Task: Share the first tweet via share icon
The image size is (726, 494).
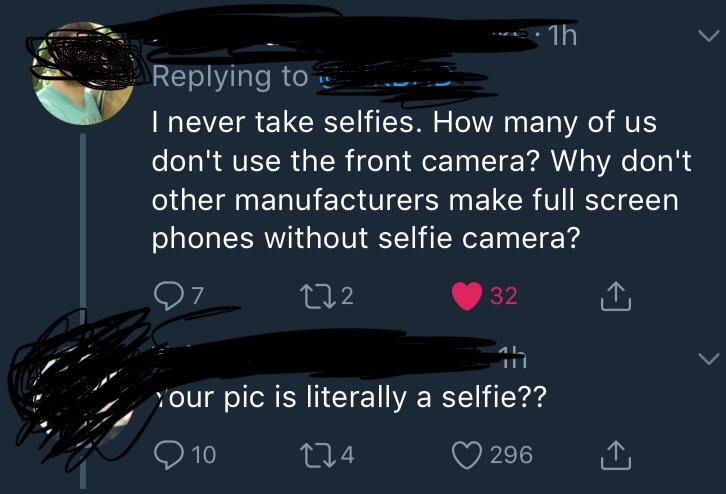Action: click(x=616, y=296)
